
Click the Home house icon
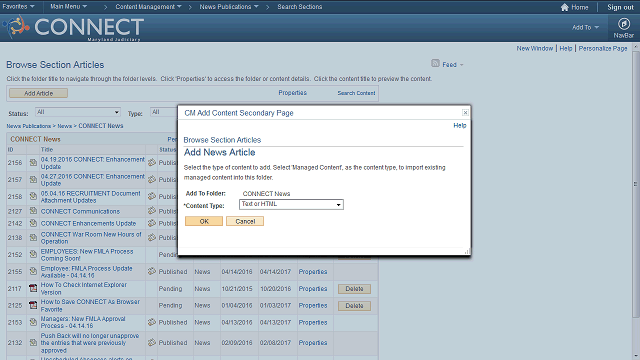(x=564, y=7)
